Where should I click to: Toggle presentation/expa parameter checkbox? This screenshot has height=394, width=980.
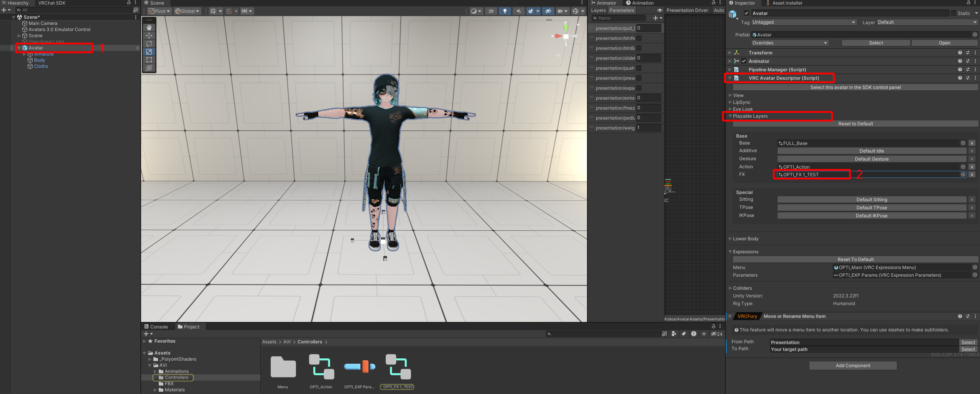click(639, 88)
